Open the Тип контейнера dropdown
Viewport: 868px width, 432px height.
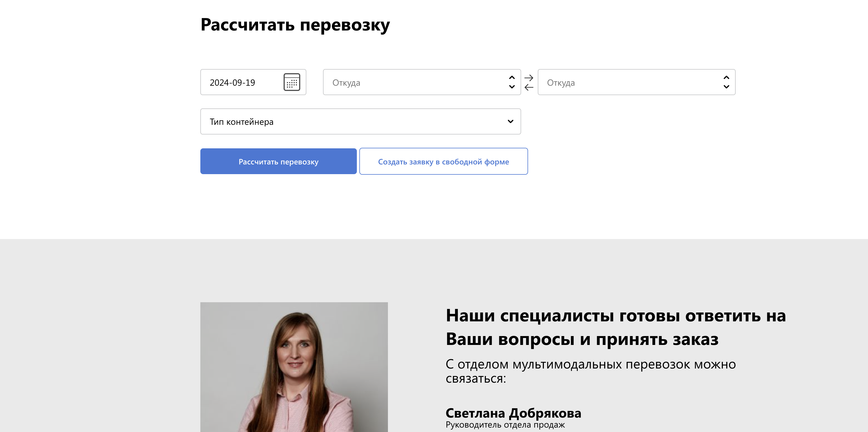(x=360, y=121)
